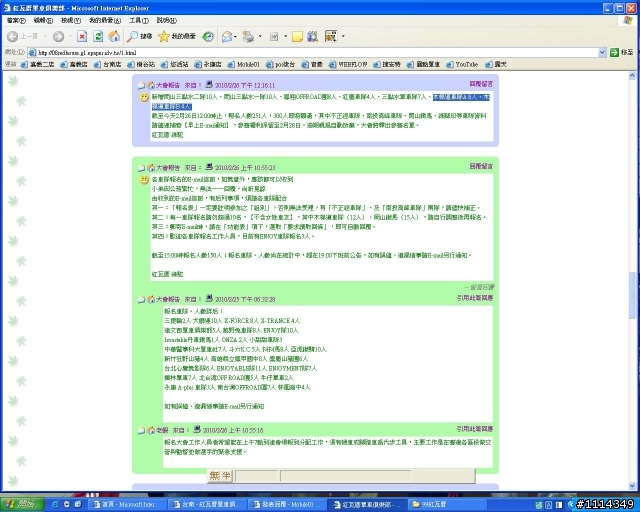Screen dimensions: 640x512
Task: Click the house icon beside 老張
Action: tap(151, 430)
